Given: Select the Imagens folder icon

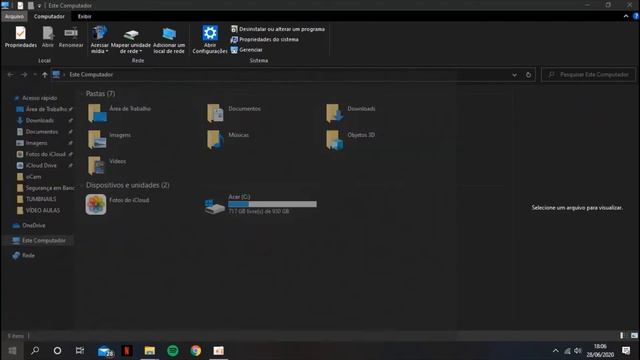Looking at the screenshot, I should point(97,140).
